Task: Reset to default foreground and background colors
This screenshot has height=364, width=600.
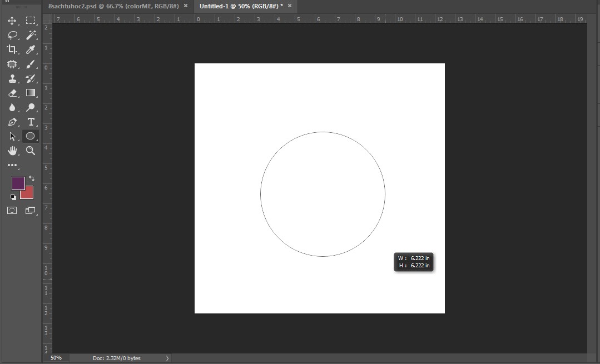Action: [13, 197]
